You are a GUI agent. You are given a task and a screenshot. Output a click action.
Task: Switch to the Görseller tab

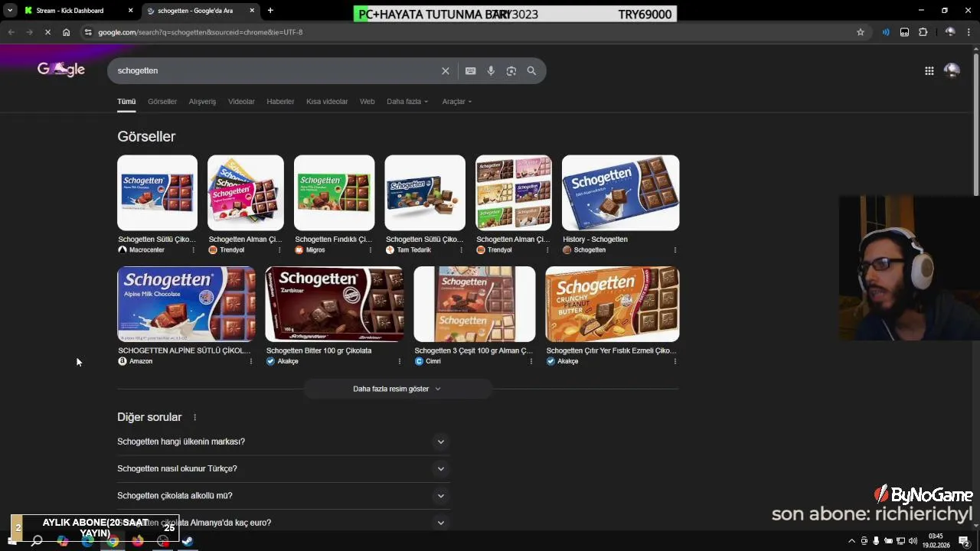click(x=162, y=102)
